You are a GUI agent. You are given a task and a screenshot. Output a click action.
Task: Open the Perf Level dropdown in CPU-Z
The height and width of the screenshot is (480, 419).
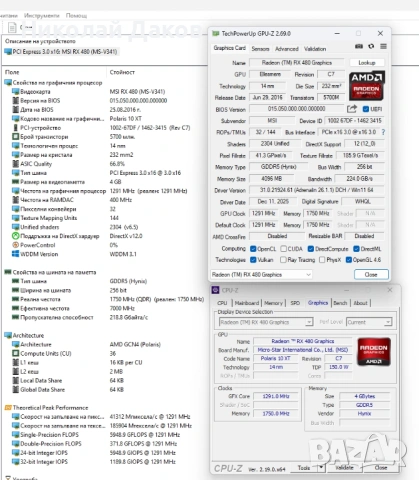point(369,322)
